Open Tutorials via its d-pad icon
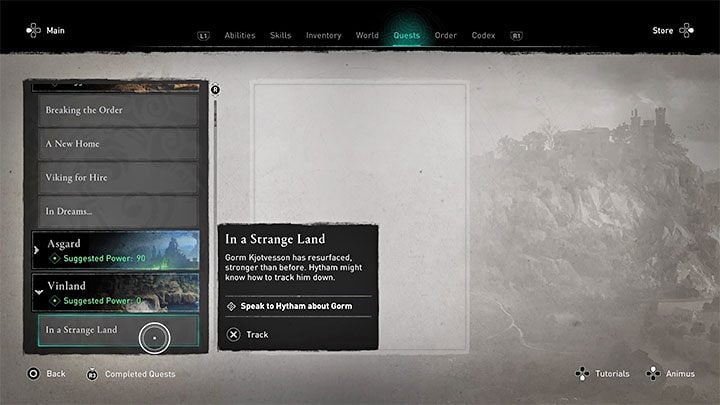Image resolution: width=720 pixels, height=405 pixels. [582, 374]
